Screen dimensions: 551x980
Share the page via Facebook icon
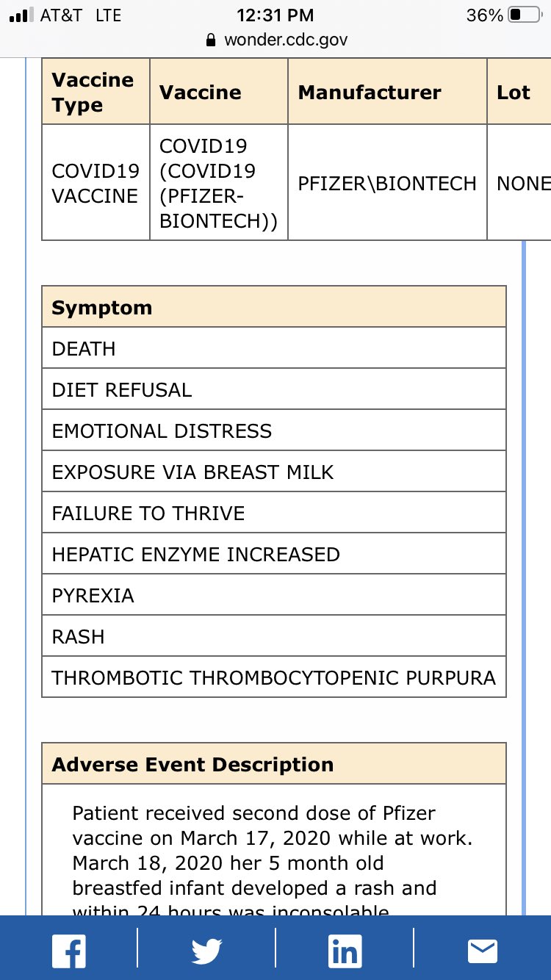coord(69,951)
